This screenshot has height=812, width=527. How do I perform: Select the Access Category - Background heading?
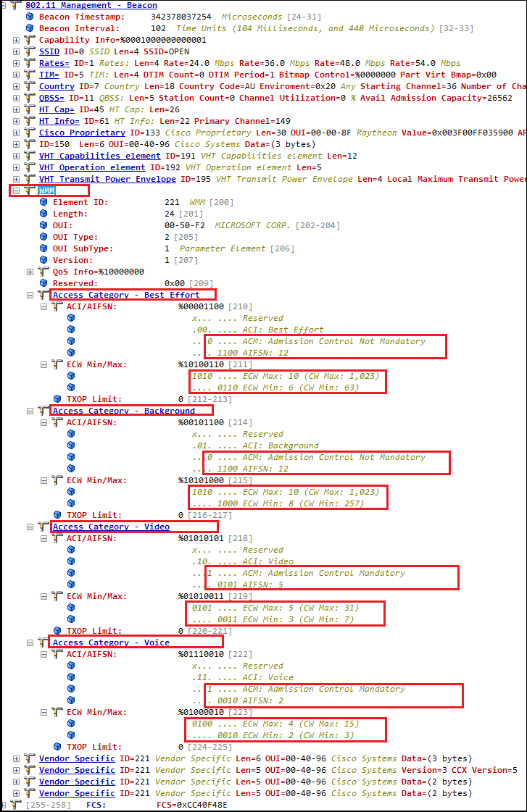point(123,411)
